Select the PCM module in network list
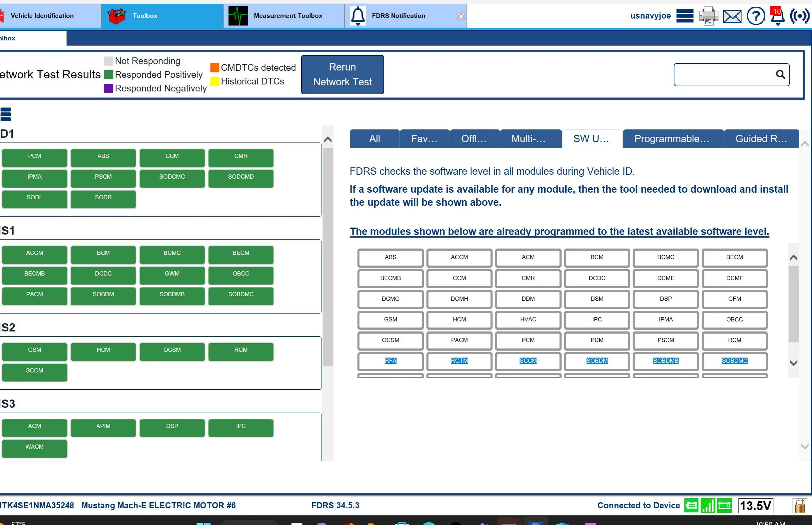 click(34, 158)
